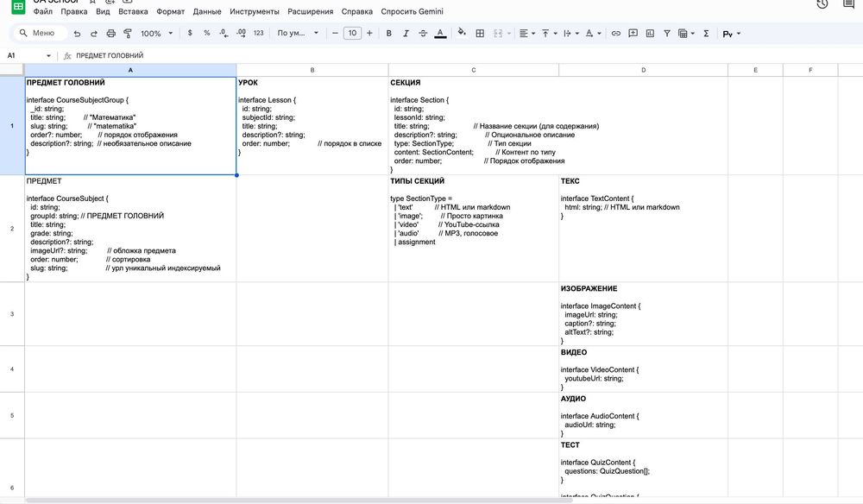The image size is (863, 504).
Task: Open the Правка menu
Action: click(74, 11)
